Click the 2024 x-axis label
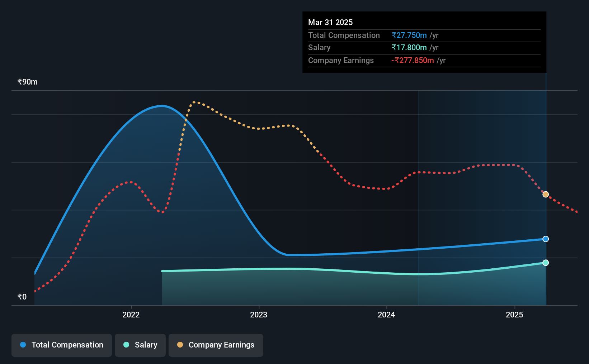 (386, 315)
